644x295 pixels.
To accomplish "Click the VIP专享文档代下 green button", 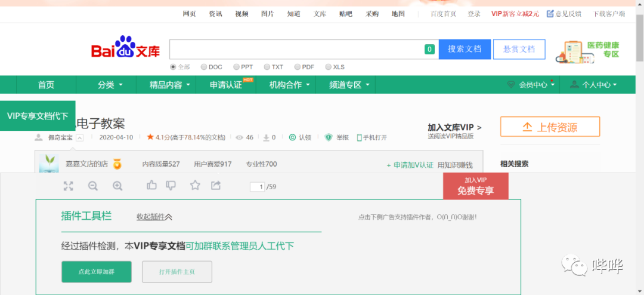I will click(38, 116).
